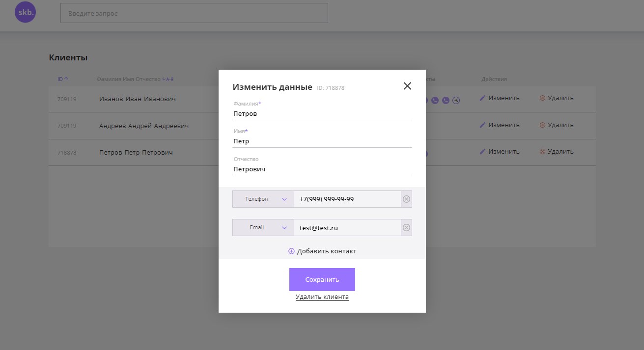
Task: Click the pencil icon in Петров row
Action: pyautogui.click(x=482, y=151)
